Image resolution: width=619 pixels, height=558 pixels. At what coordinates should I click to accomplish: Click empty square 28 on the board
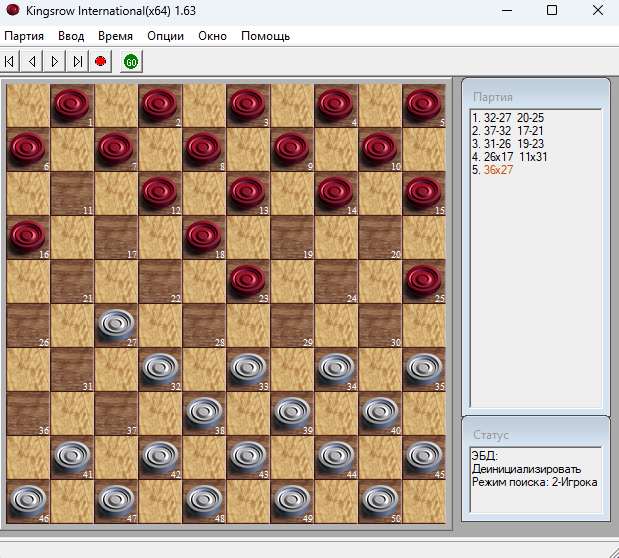[x=204, y=325]
